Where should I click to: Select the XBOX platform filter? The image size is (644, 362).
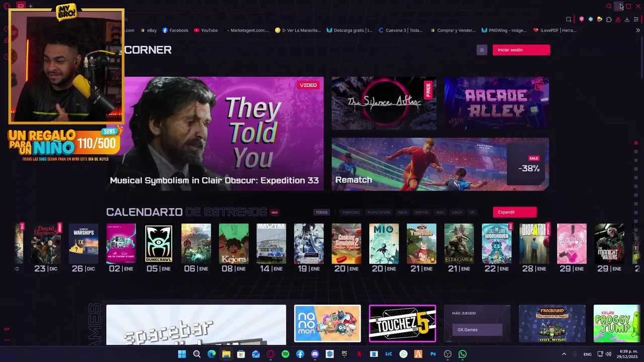pyautogui.click(x=403, y=212)
